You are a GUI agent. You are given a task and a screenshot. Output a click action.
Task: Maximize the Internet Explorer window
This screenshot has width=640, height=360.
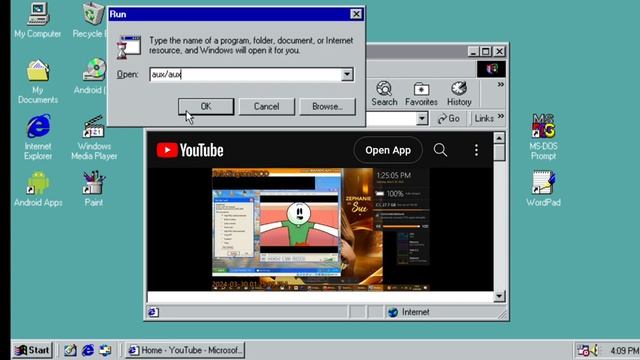pyautogui.click(x=486, y=51)
